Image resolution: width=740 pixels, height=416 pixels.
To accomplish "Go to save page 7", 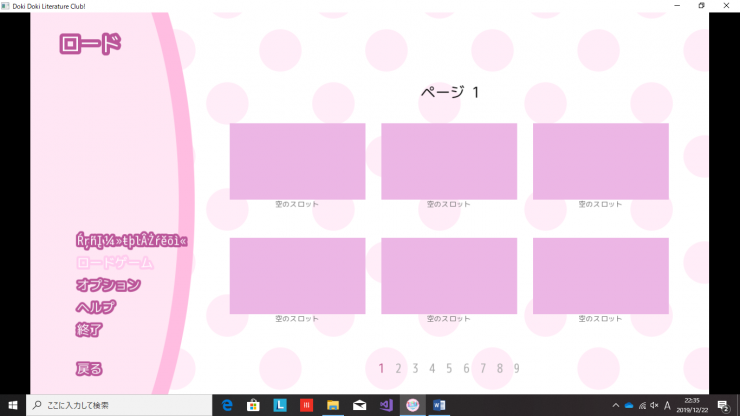I will tap(483, 368).
